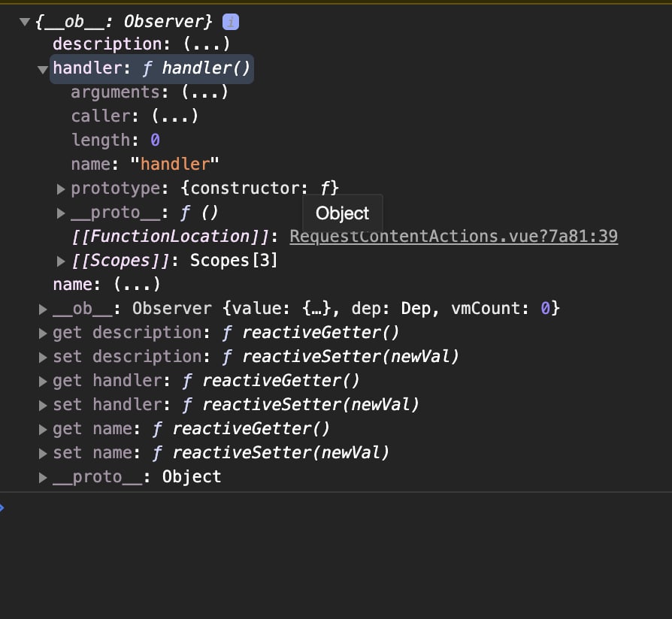Expand the set description reactiveSetter arrow

[x=43, y=357]
